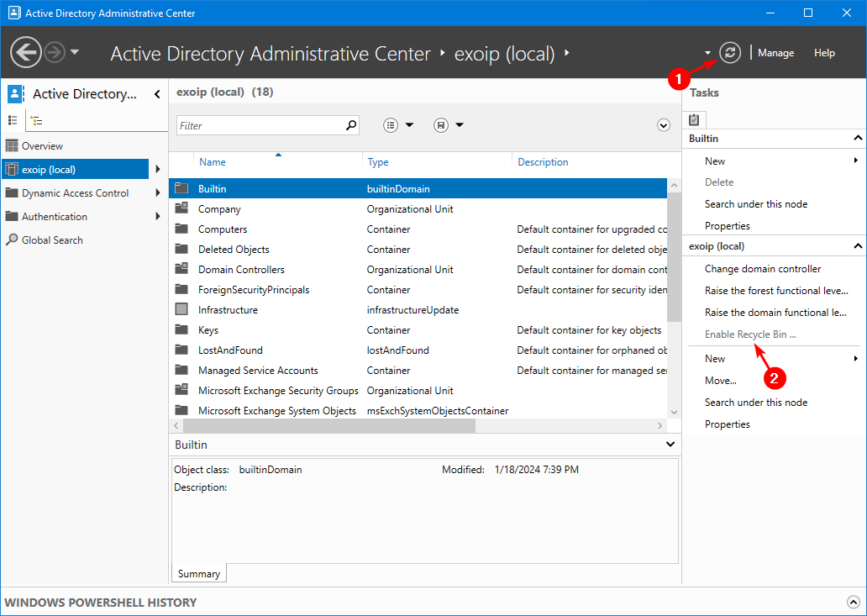Image resolution: width=867 pixels, height=616 pixels.
Task: Click inside the Filter input field
Action: point(260,125)
